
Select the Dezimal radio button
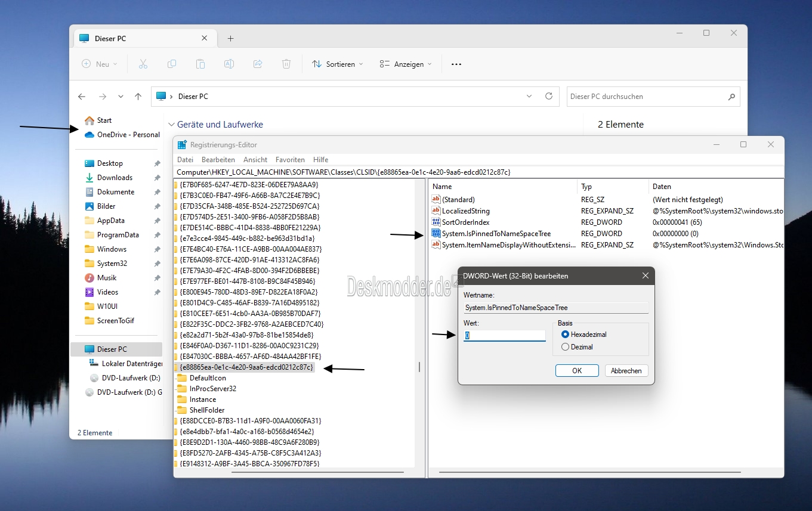pos(566,346)
